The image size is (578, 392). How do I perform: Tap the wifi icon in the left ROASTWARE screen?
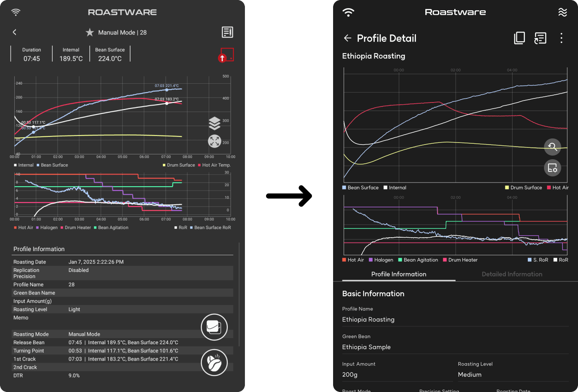click(x=16, y=12)
